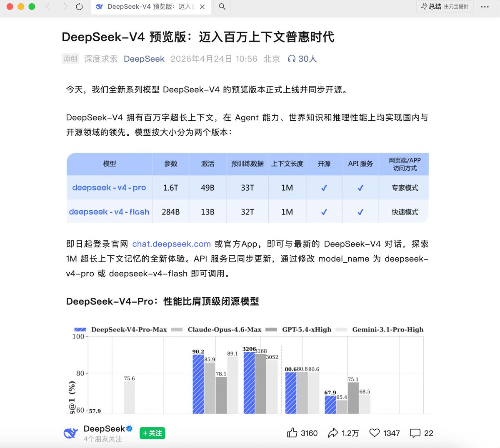Click the heart favorite icon

click(375, 433)
